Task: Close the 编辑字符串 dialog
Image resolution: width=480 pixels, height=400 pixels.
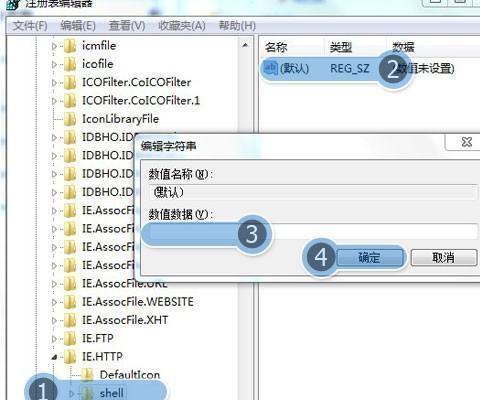Action: tap(466, 142)
